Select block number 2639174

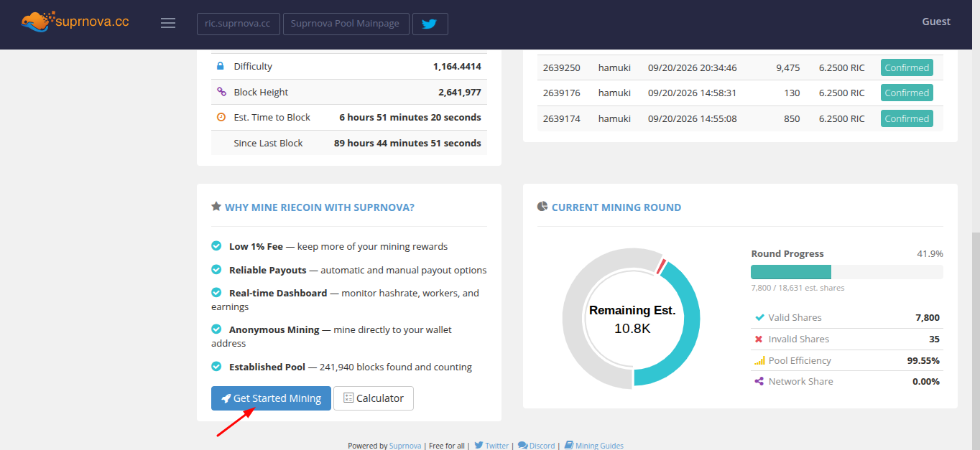(562, 119)
